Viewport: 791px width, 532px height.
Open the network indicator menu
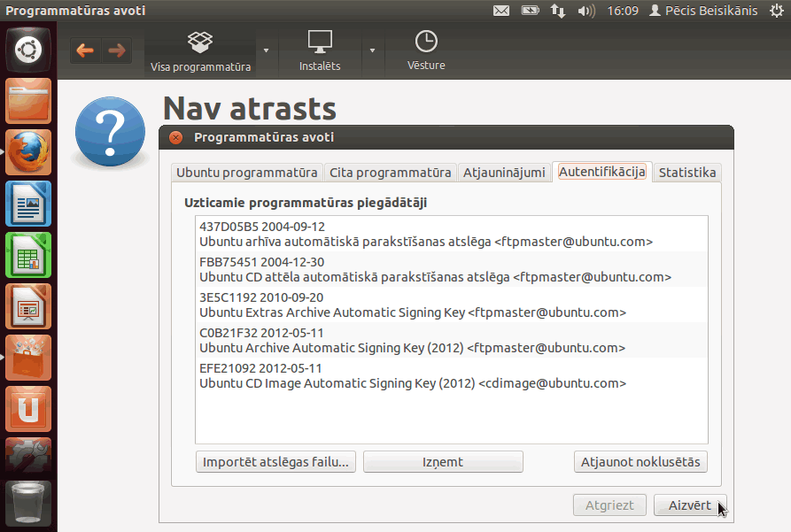(x=558, y=11)
